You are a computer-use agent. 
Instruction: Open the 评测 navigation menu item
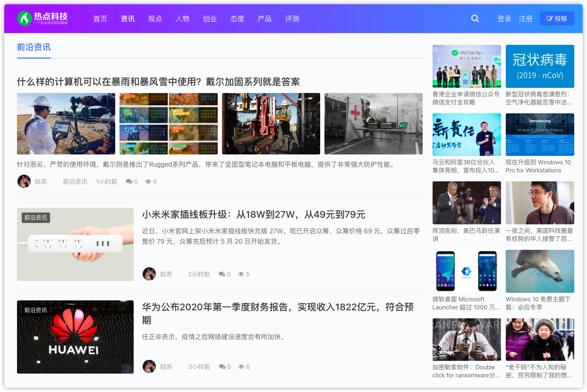pos(292,18)
